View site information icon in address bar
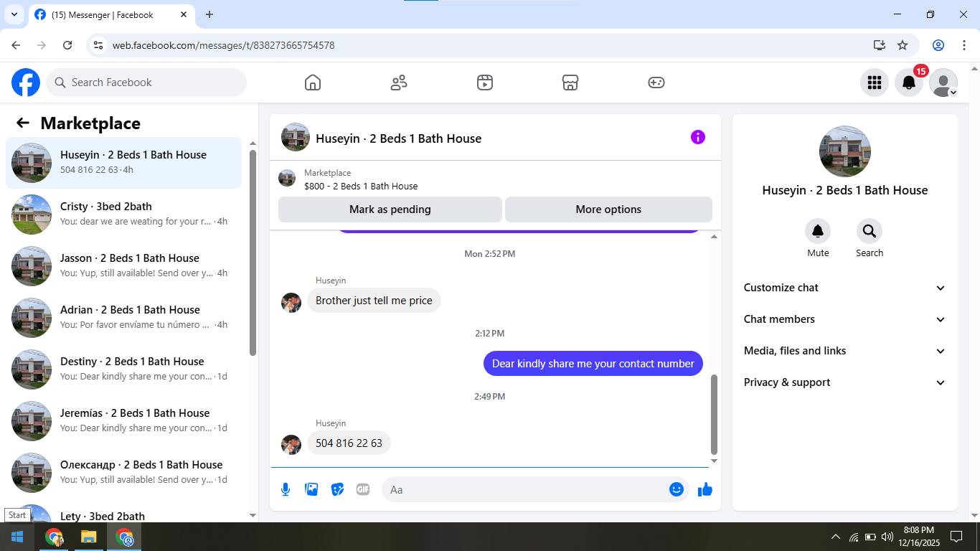 tap(99, 45)
